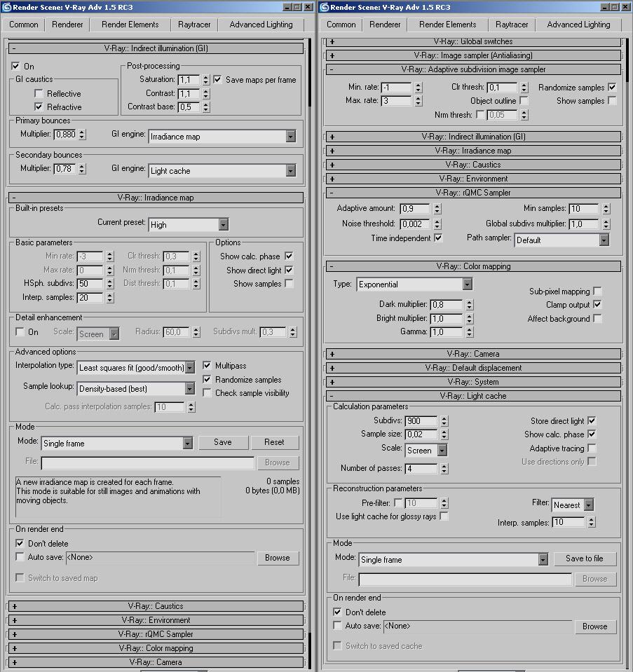Click Save to file button
The height and width of the screenshot is (672, 633).
click(585, 558)
